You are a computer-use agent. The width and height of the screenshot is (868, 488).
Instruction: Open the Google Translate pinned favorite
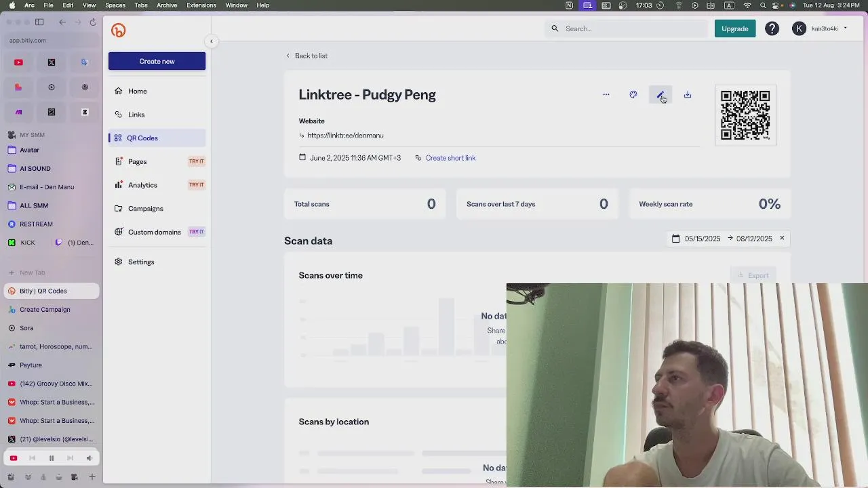pos(85,62)
